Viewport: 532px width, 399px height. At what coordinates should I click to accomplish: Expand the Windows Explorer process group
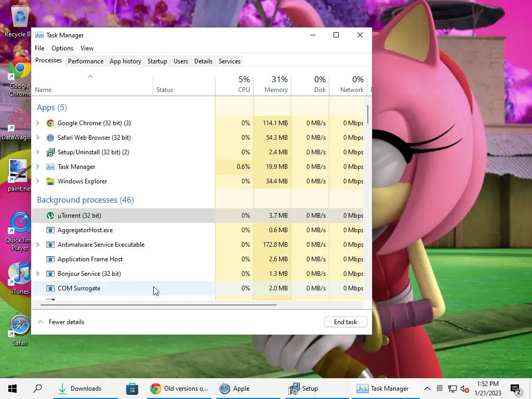click(38, 181)
